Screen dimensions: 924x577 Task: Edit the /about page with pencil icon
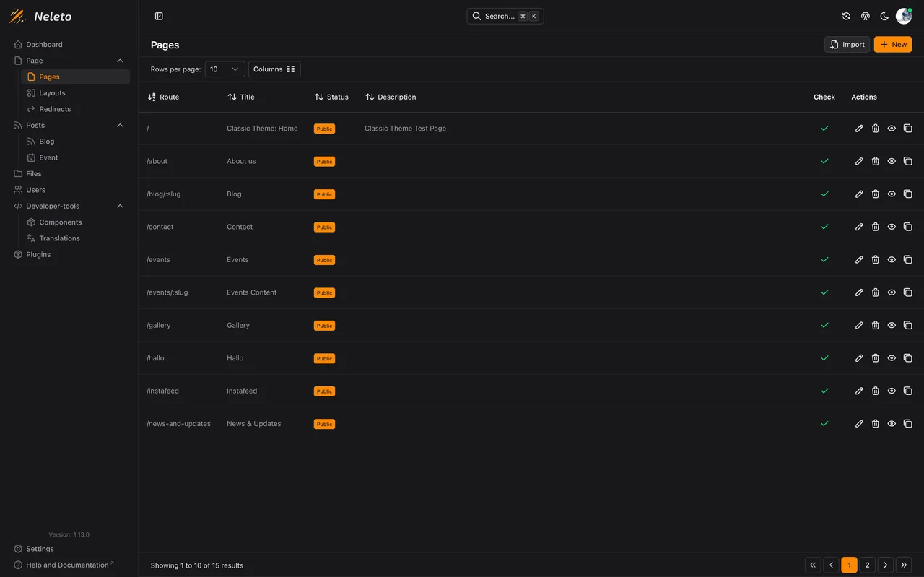(x=859, y=161)
